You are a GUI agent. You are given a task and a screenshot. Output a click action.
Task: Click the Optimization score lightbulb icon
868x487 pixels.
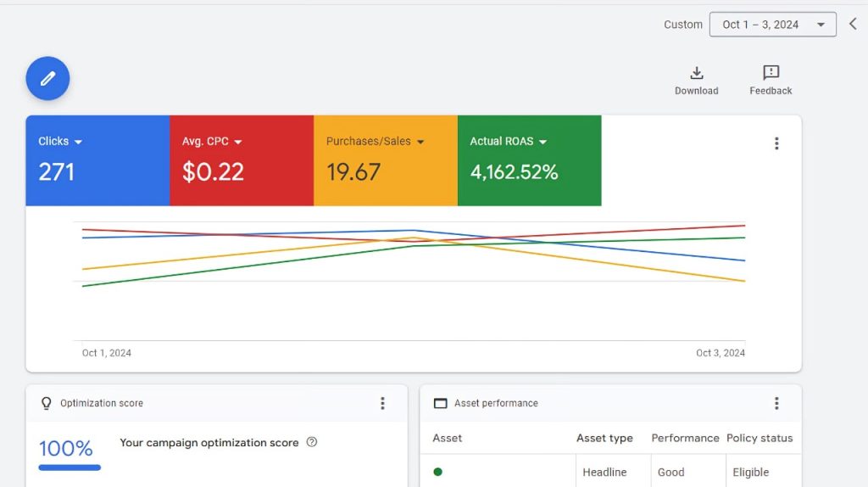point(47,403)
